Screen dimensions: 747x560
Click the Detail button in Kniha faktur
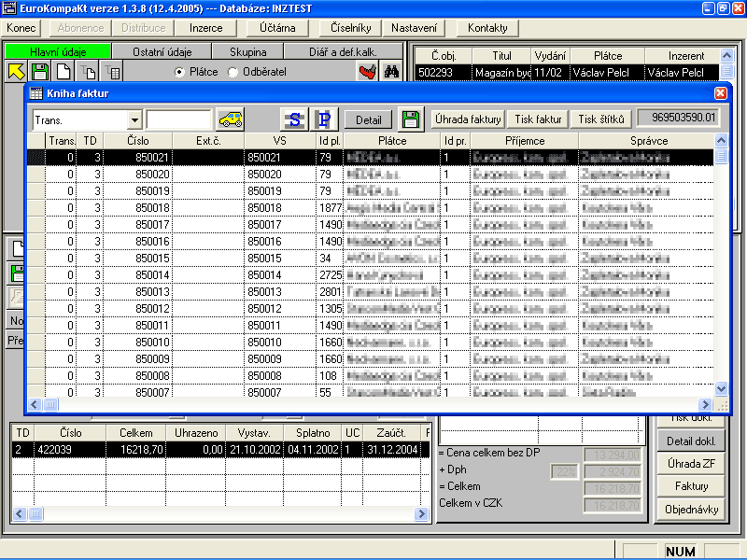368,119
